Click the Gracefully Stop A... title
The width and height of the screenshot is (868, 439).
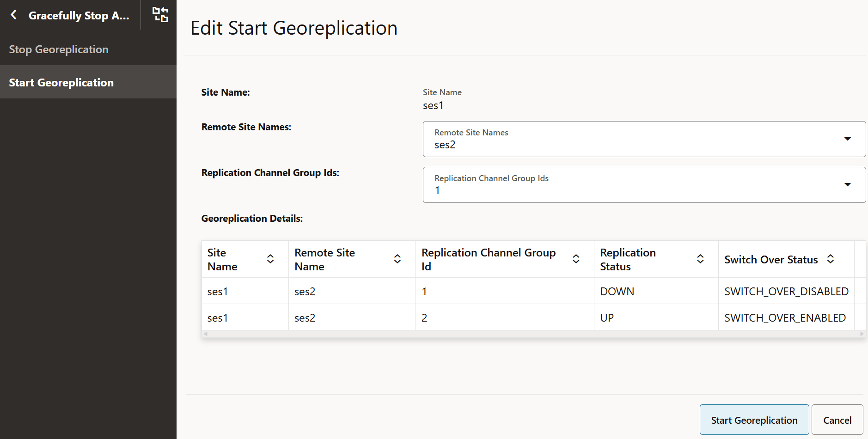[79, 15]
